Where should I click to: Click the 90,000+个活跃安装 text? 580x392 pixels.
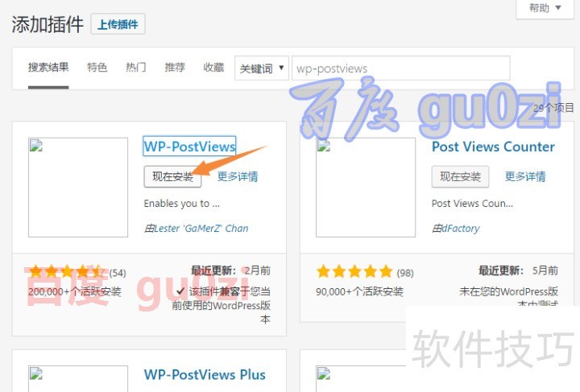click(x=359, y=291)
